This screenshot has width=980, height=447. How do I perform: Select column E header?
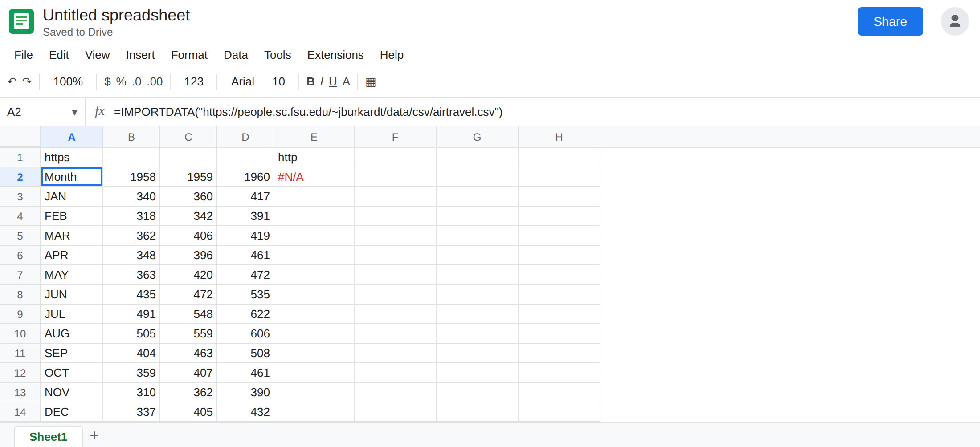(x=314, y=137)
